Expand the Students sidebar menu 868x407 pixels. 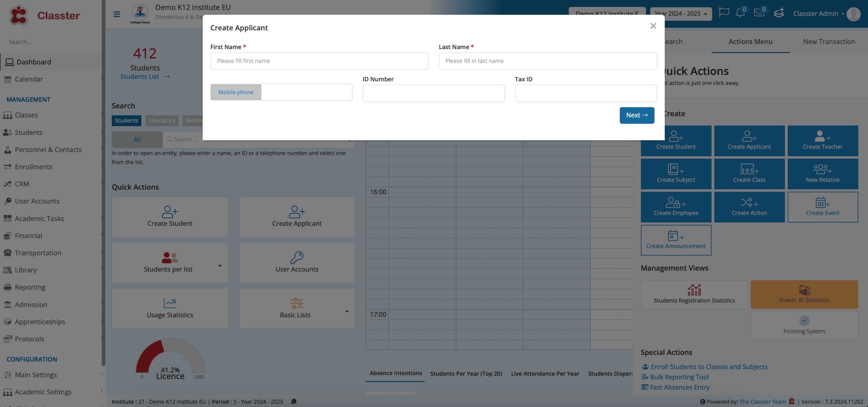point(52,133)
